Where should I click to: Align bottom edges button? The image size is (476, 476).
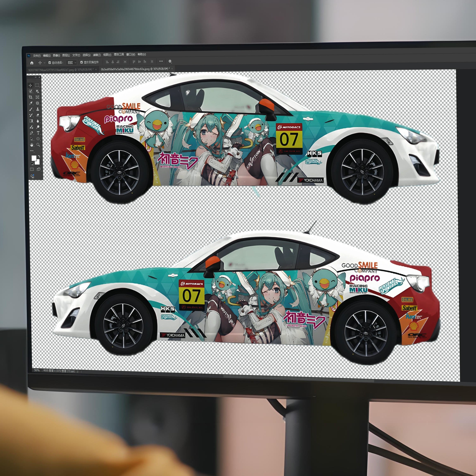tap(145, 62)
